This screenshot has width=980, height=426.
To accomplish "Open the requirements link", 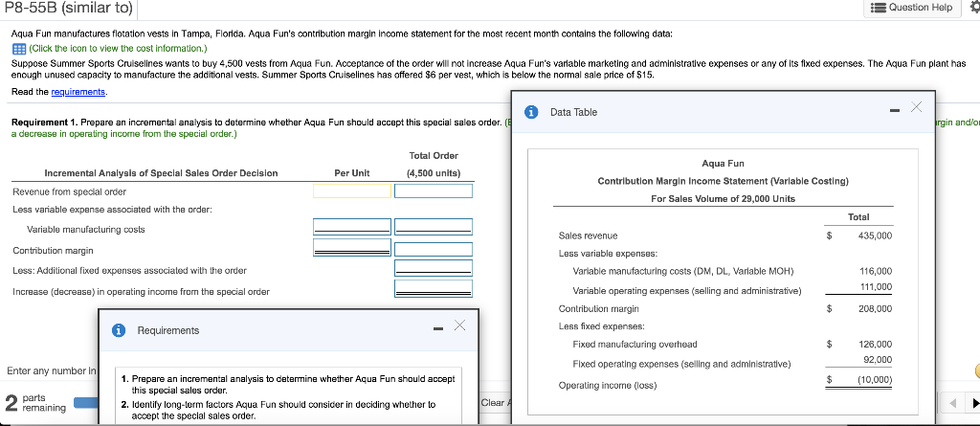I will pyautogui.click(x=78, y=92).
